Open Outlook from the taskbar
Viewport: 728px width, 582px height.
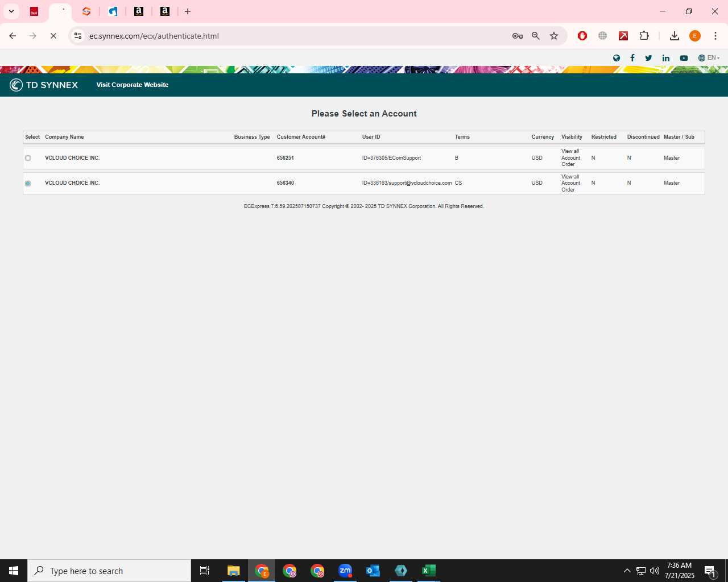[373, 571]
